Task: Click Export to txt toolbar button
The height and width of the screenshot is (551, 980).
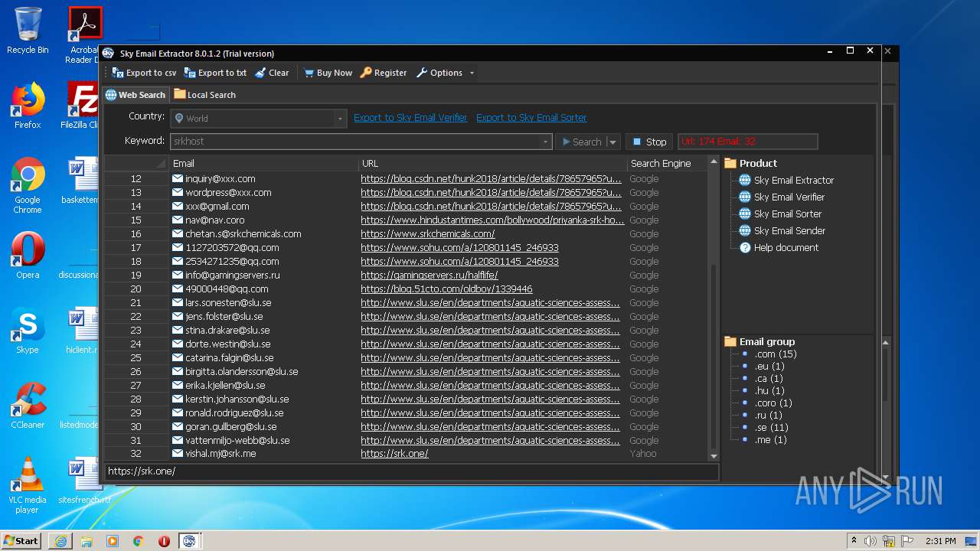Action: pos(215,73)
